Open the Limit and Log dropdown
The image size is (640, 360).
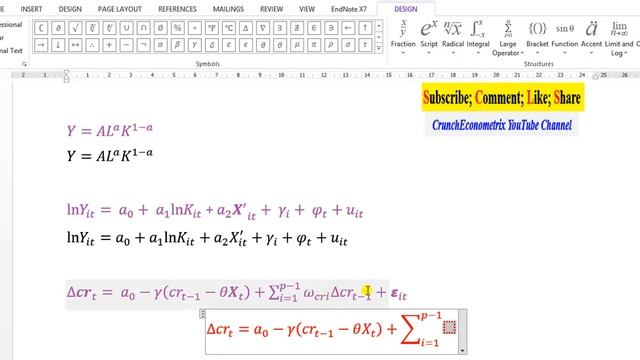(619, 38)
